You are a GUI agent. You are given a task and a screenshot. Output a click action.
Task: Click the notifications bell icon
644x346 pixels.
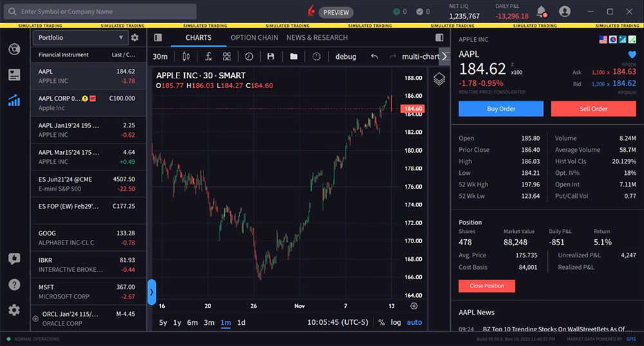click(541, 12)
